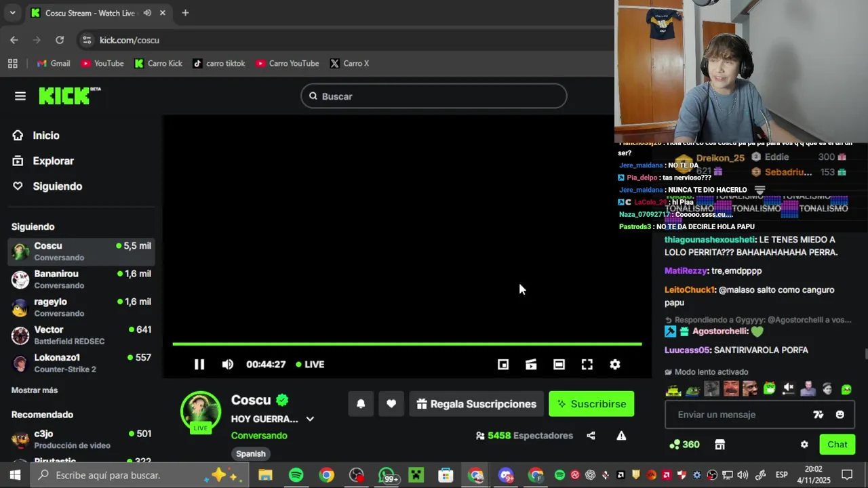Open the tab search dropdown arrow
868x488 pixels.
(12, 13)
